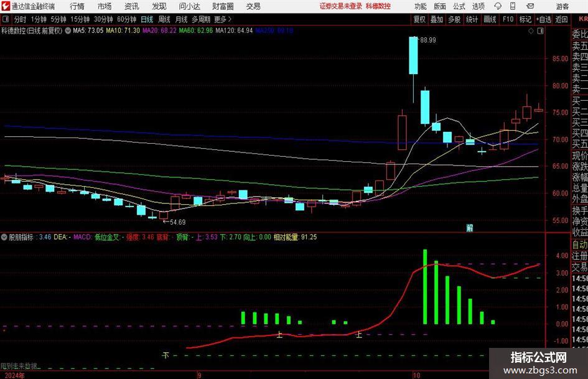Switch to the 分时 intraday view
The width and height of the screenshot is (588, 379).
pos(20,19)
